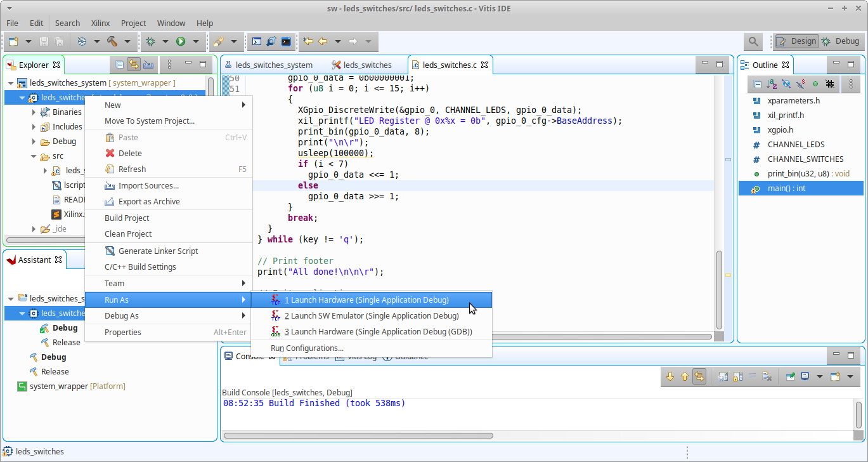Choose Run Configurations... from the submenu
Viewport: 868px width, 462px height.
coord(307,348)
